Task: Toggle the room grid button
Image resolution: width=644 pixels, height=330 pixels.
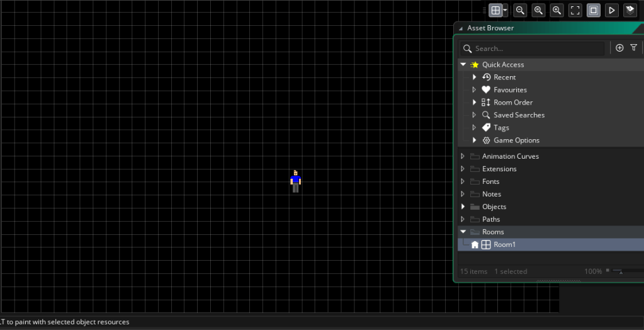Action: click(x=496, y=10)
